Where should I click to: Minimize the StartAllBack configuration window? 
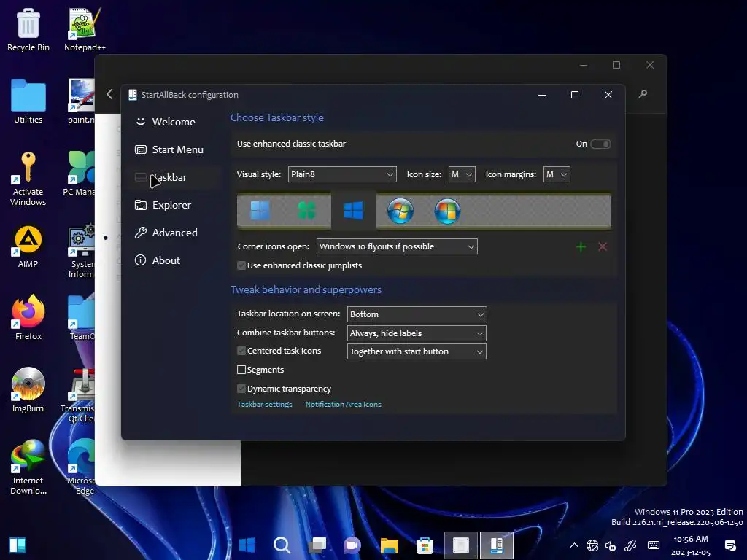(542, 95)
